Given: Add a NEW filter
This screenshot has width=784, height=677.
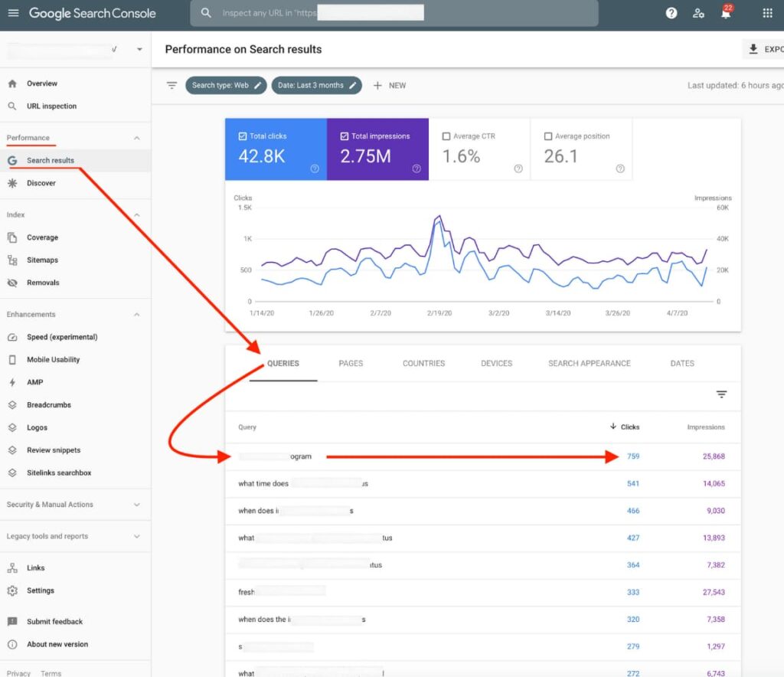Looking at the screenshot, I should coord(390,86).
